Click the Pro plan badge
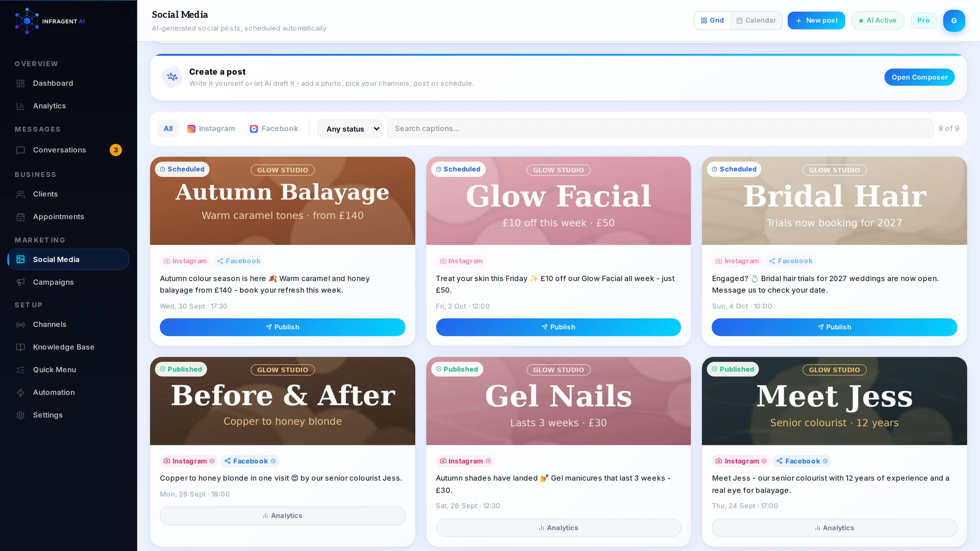This screenshot has width=980, height=551. 923,20
